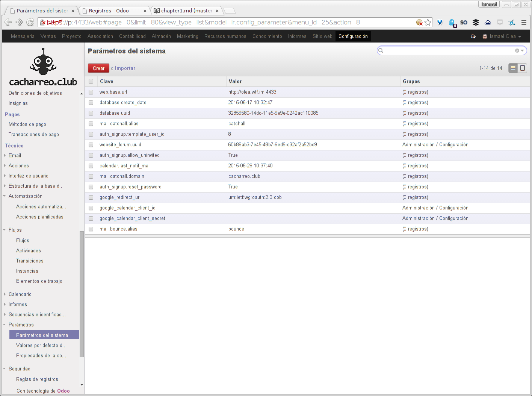The width and height of the screenshot is (532, 396).
Task: Open the conversations chat icon in top bar
Action: (x=473, y=36)
